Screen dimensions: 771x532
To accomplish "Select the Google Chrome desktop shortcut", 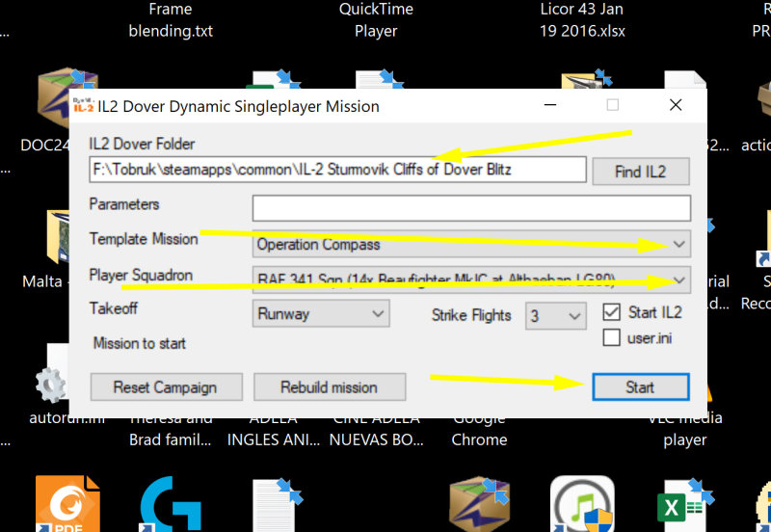I will click(x=479, y=430).
